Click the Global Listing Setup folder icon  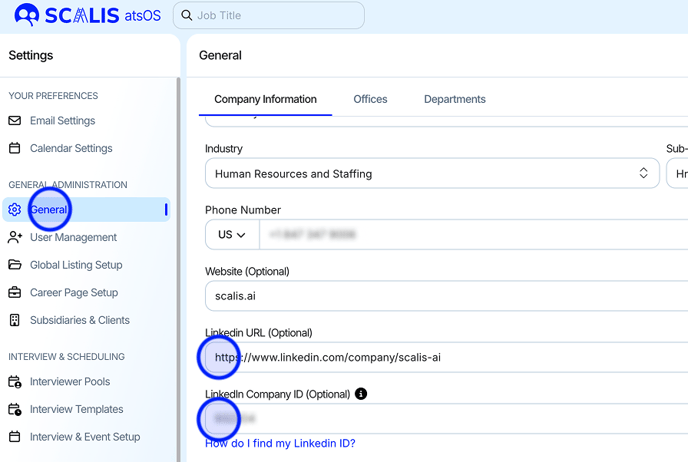[x=15, y=265]
